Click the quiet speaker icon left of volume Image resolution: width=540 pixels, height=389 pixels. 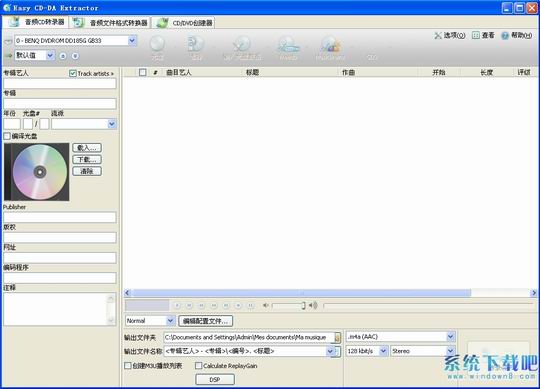tap(266, 305)
